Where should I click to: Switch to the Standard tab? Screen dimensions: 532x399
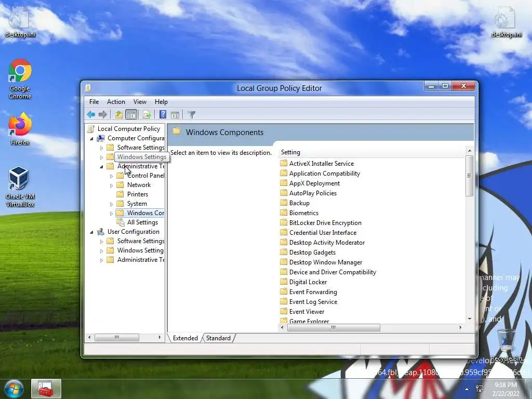point(218,338)
